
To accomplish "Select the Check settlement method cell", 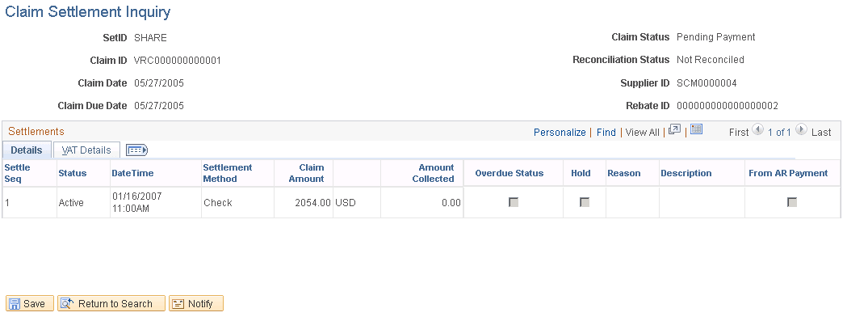I will coord(217,203).
